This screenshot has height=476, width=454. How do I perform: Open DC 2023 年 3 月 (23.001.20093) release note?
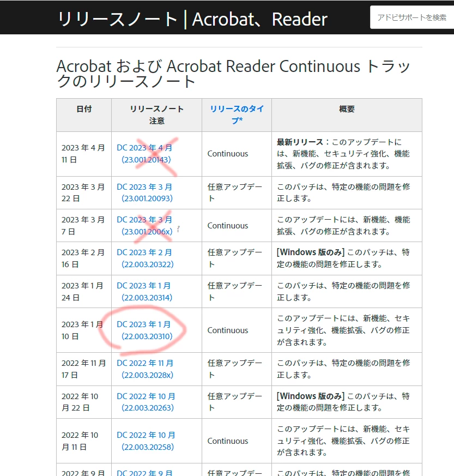[144, 192]
